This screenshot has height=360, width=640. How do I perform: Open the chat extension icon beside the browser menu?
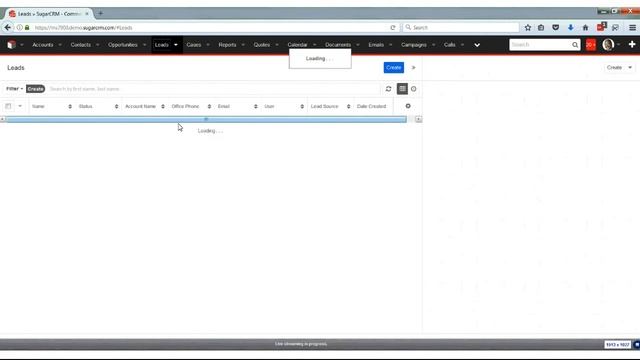616,27
